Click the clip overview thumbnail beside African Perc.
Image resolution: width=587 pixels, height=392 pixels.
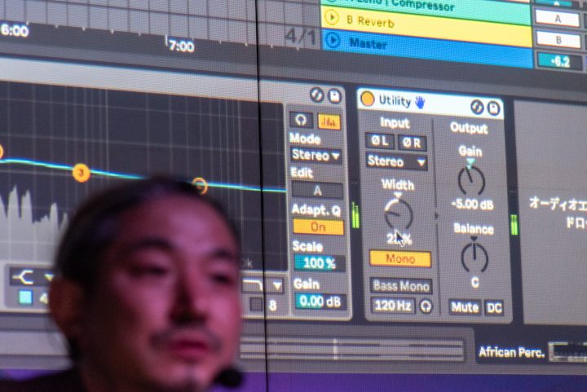(568, 353)
